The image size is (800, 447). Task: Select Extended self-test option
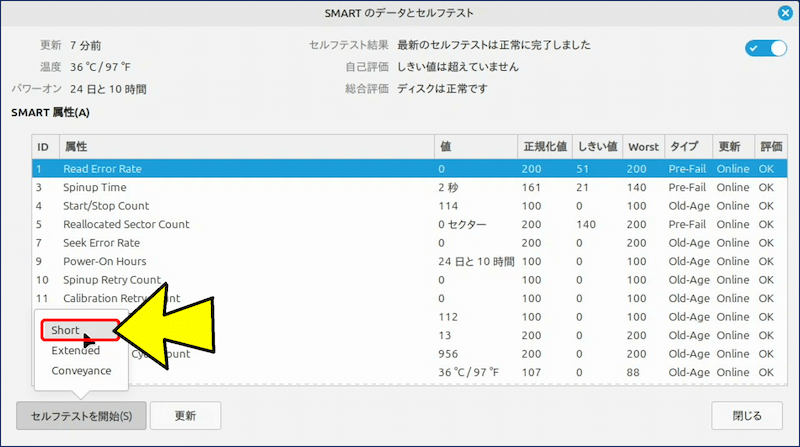pyautogui.click(x=76, y=351)
